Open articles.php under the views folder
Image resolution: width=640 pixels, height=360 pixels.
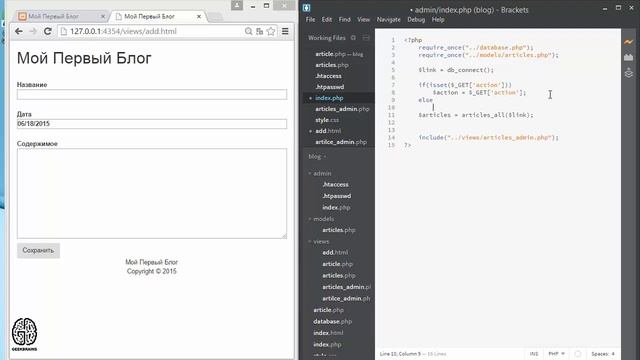click(x=339, y=276)
